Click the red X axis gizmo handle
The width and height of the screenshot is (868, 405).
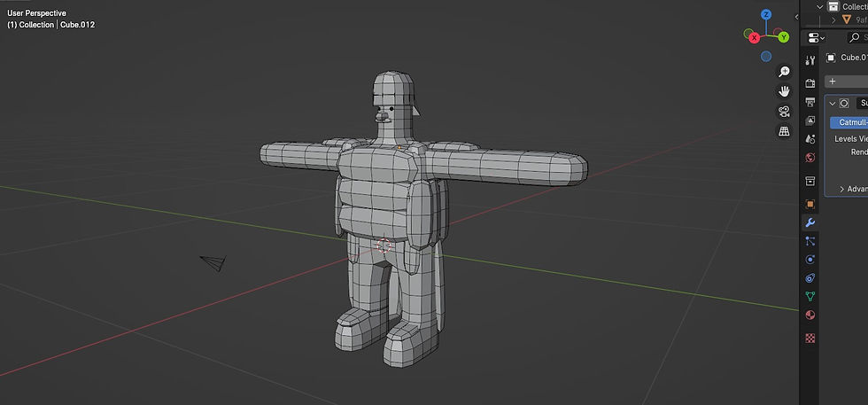pyautogui.click(x=754, y=38)
